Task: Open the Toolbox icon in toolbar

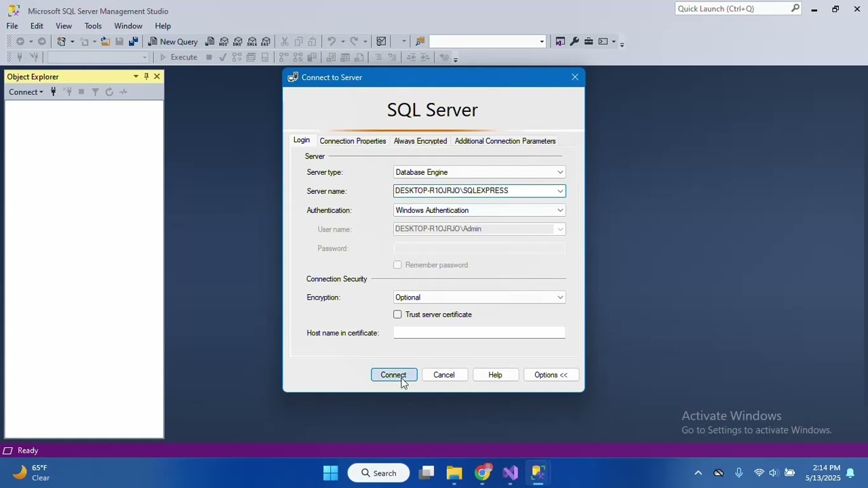Action: pyautogui.click(x=589, y=41)
